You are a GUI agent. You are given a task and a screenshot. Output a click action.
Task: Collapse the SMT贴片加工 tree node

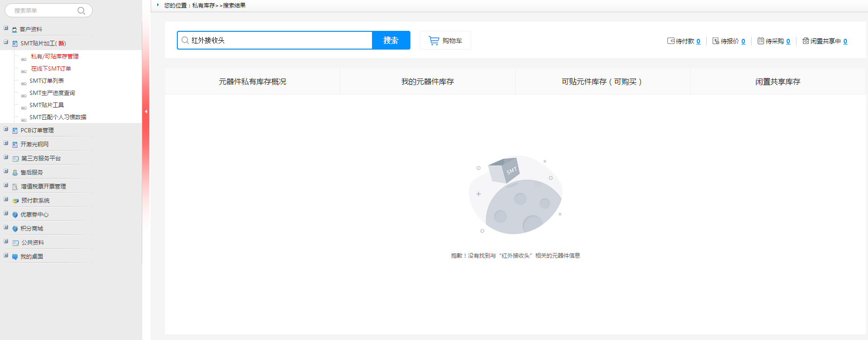(x=6, y=42)
